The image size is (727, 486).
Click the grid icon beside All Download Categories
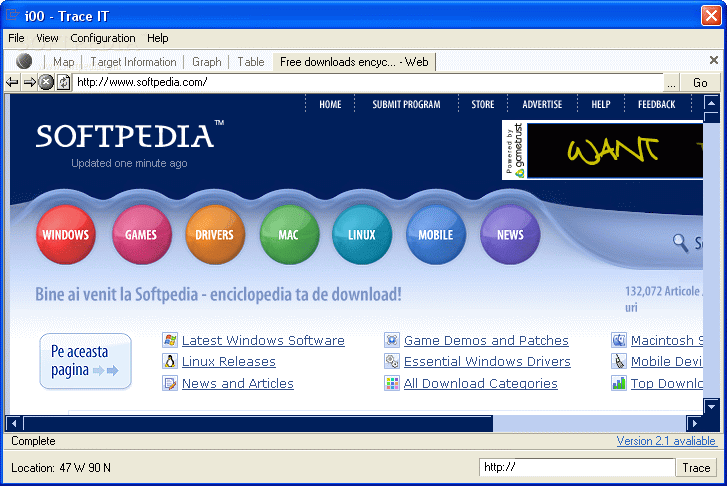pos(392,383)
